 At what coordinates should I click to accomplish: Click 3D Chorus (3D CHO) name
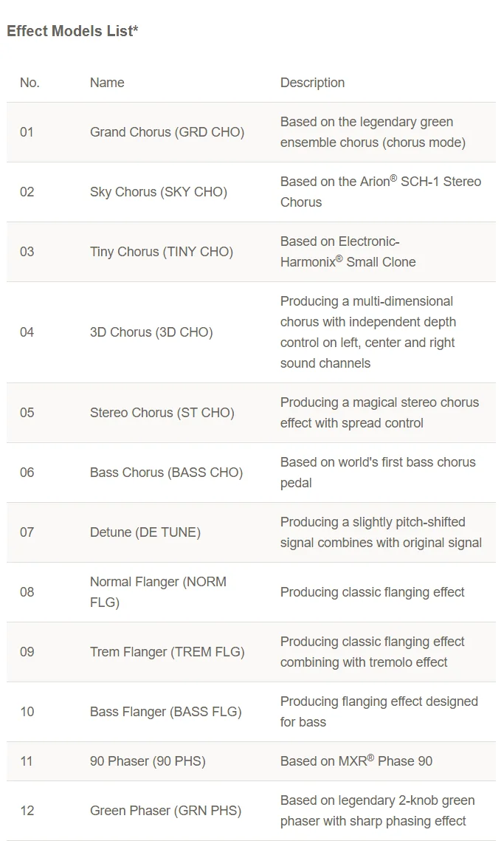(151, 332)
